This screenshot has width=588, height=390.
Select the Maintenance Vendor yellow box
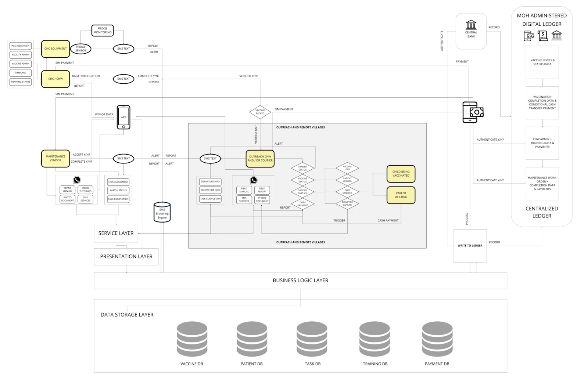point(55,158)
